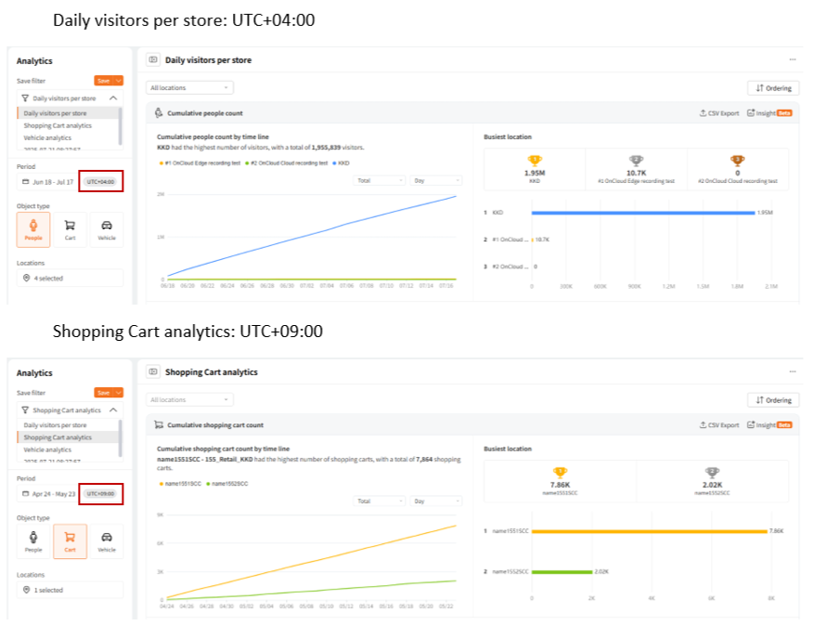This screenshot has height=638, width=840.
Task: Click Ordering button in Shopping Cart analytics
Action: click(x=773, y=400)
